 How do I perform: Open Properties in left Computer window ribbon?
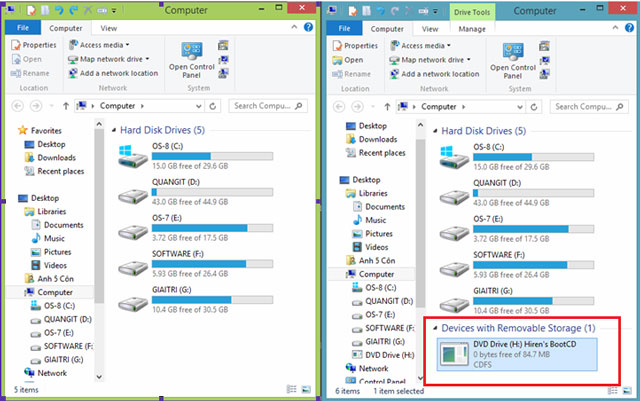pyautogui.click(x=33, y=45)
